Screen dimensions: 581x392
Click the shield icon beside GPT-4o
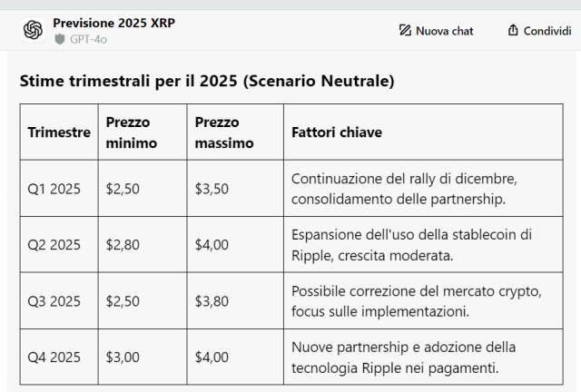pyautogui.click(x=60, y=39)
